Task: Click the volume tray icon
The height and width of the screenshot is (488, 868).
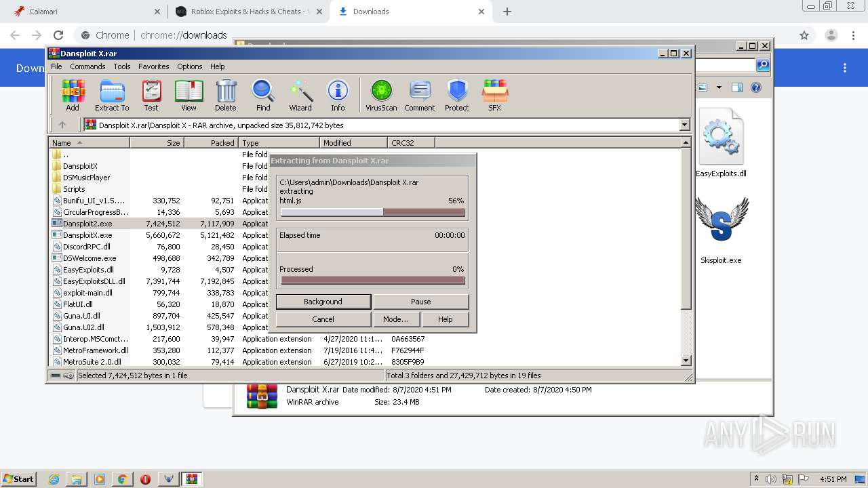Action: point(772,479)
